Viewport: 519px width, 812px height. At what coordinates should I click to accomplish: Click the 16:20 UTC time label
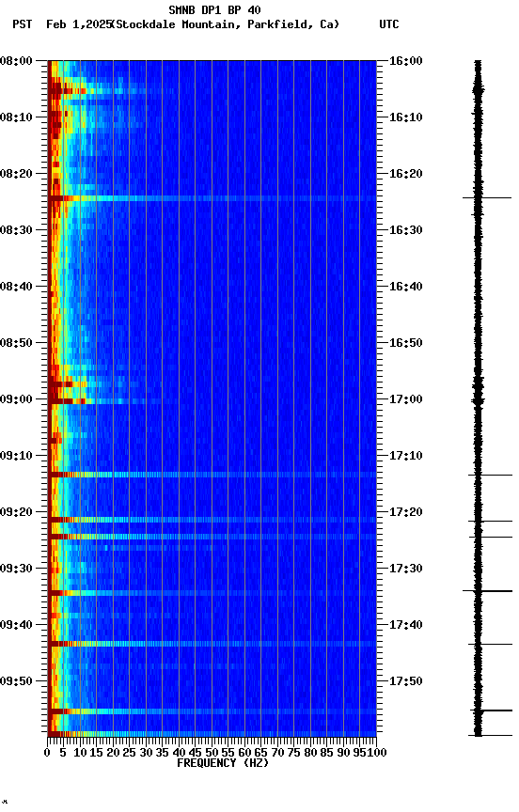[405, 174]
